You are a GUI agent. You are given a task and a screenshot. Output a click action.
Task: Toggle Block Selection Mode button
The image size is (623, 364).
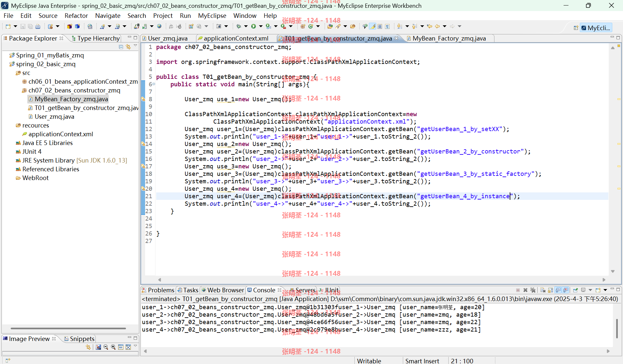pyautogui.click(x=380, y=26)
